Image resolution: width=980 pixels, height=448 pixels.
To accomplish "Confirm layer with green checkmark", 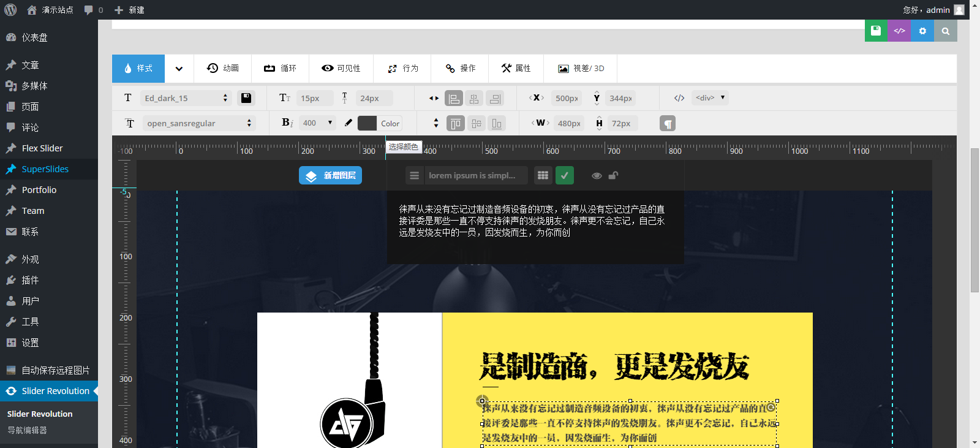I will 565,175.
